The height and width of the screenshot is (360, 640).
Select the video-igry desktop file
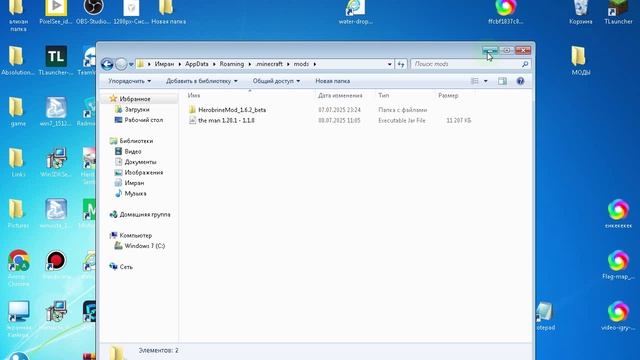pos(618,316)
